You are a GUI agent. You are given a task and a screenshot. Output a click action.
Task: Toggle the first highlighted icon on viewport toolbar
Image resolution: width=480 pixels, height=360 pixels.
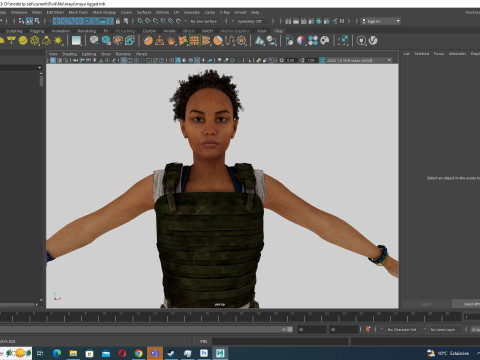[53, 60]
